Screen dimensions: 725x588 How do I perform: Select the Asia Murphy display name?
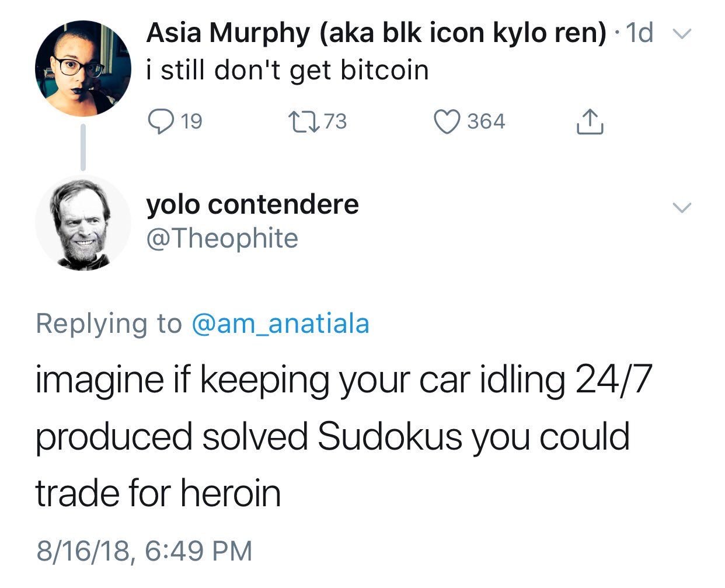point(377,33)
